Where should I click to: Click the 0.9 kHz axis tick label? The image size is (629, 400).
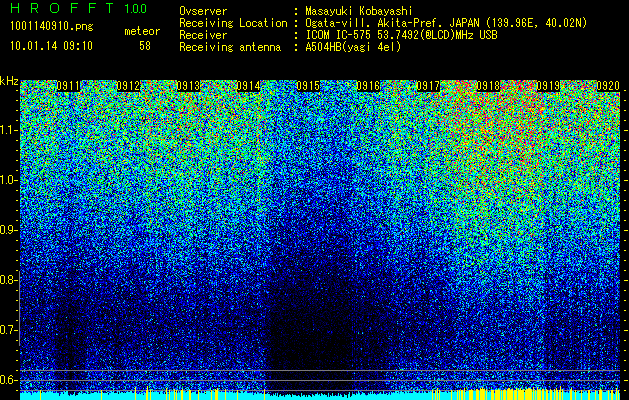(7, 230)
